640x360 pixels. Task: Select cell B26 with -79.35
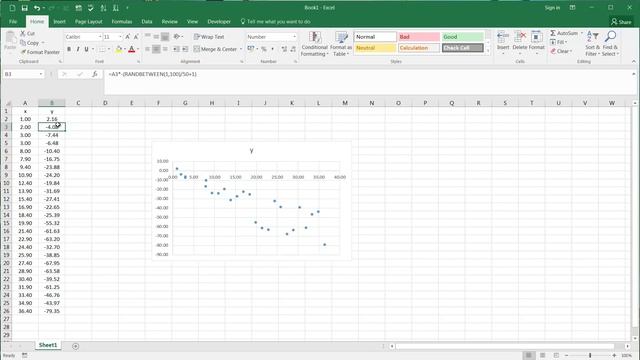tap(52, 311)
